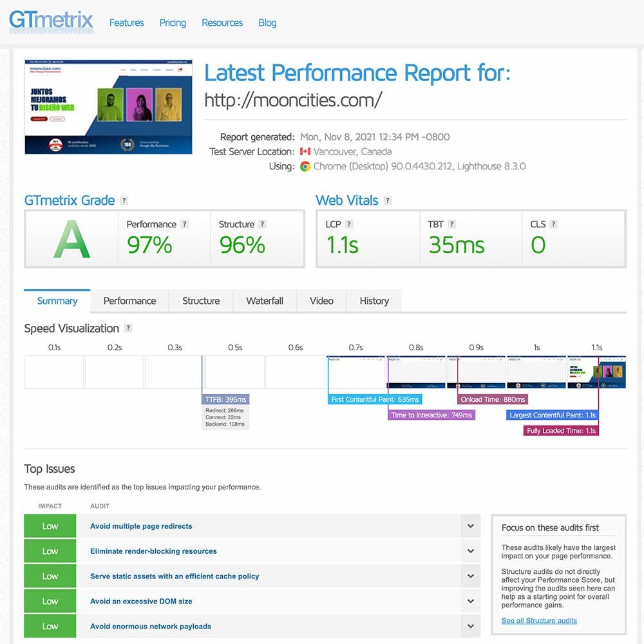Click help icon next to Web Vitals
Screen dimensions: 644x644
click(387, 201)
